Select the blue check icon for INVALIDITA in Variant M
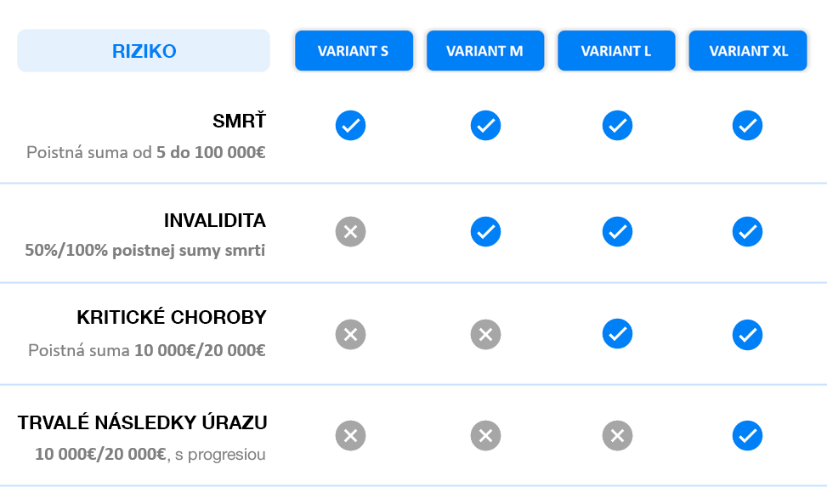Viewport: 827px width, 504px height. (x=485, y=231)
